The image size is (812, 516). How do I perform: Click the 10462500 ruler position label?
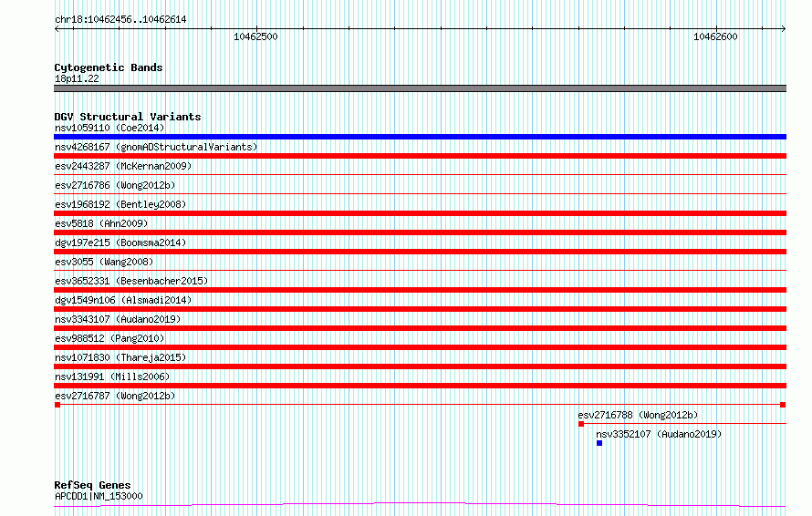(255, 36)
